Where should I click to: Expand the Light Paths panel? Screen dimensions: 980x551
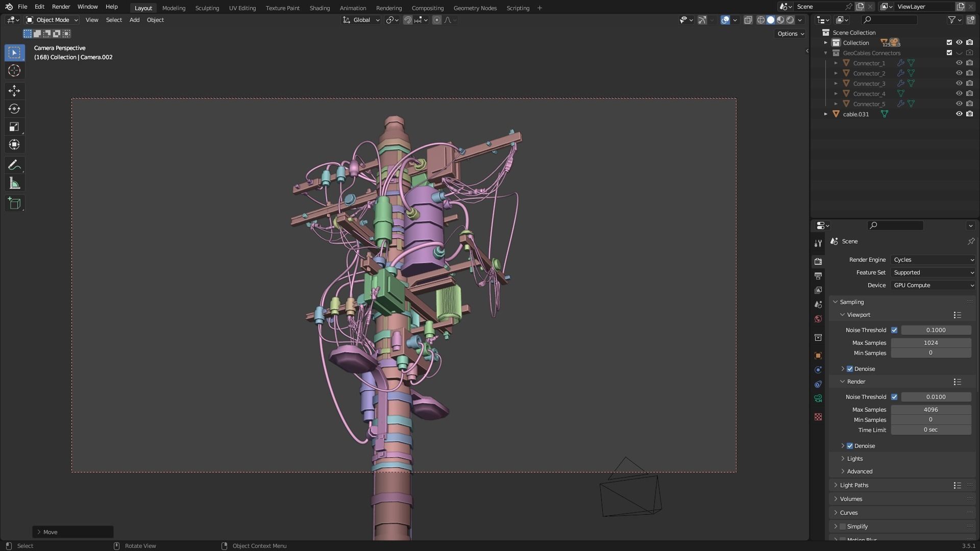(854, 485)
